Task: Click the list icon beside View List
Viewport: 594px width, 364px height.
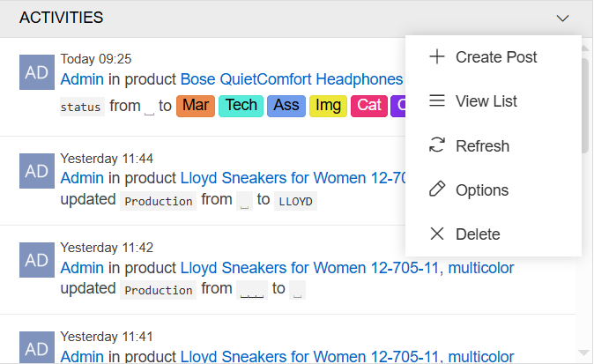Action: pyautogui.click(x=436, y=101)
